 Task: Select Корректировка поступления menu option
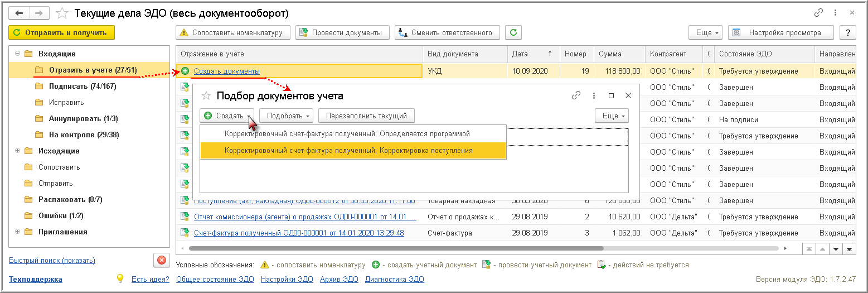coord(352,151)
